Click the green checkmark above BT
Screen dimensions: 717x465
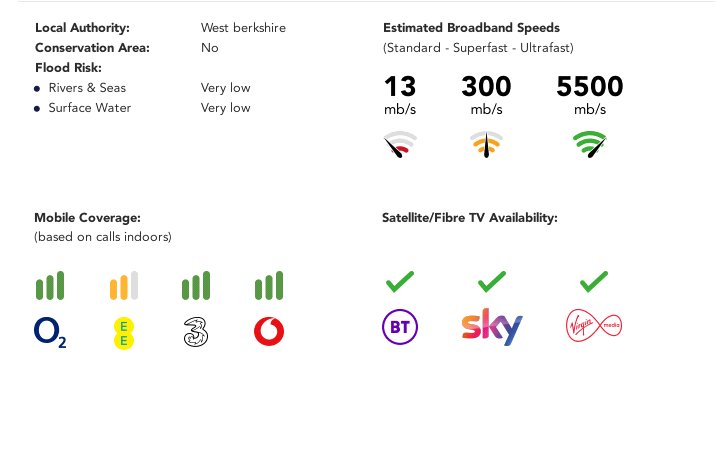point(400,282)
